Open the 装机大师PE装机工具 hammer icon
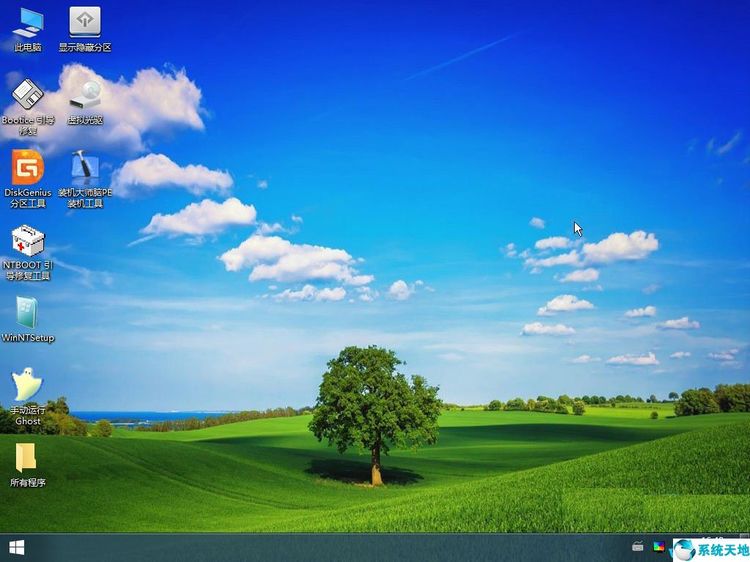 coord(85,167)
